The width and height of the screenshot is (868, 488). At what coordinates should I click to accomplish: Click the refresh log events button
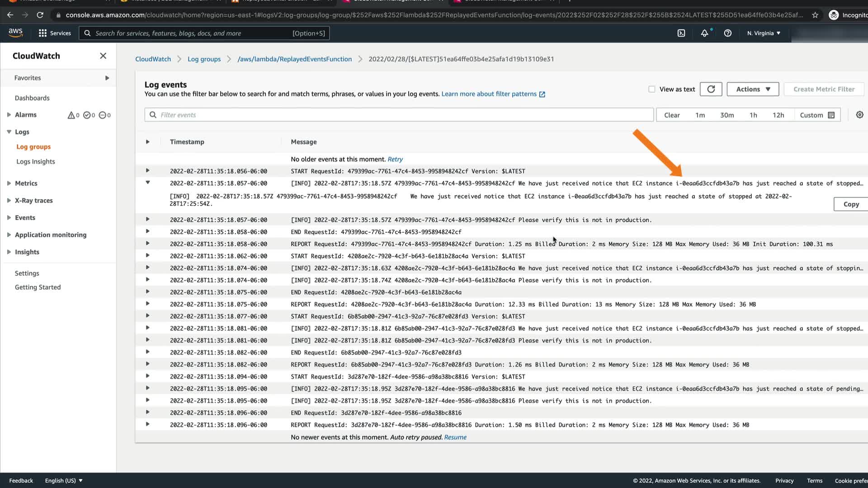tap(711, 89)
